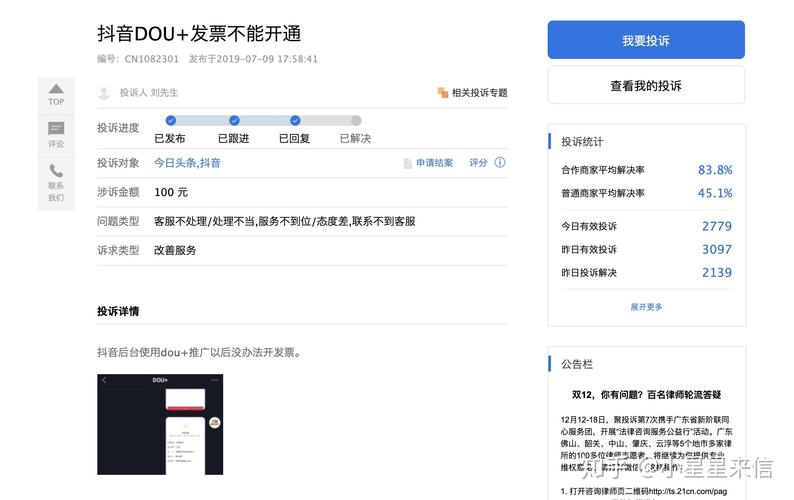Click the complainant avatar icon beside 刘先生
Screen dimensions: 794x500
click(x=104, y=93)
